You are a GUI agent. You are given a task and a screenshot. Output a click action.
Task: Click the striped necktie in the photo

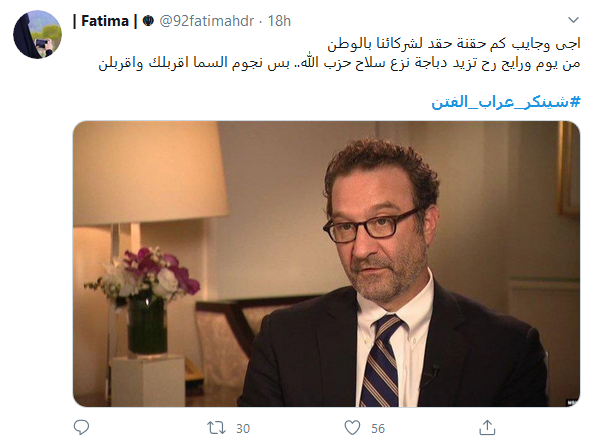(381, 361)
